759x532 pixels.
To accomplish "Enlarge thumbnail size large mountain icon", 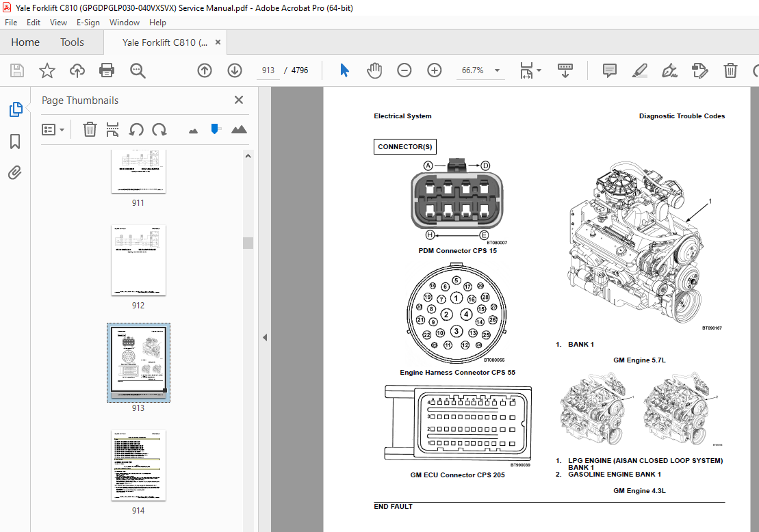I will click(239, 129).
